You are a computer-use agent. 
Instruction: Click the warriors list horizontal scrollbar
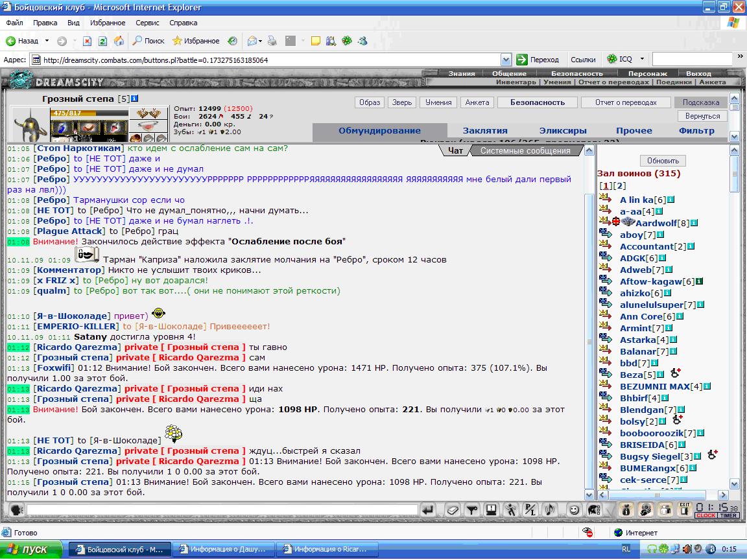[663, 495]
